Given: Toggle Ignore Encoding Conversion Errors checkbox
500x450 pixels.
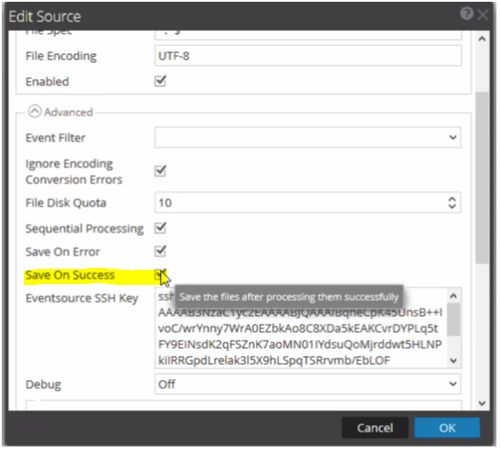Looking at the screenshot, I should pyautogui.click(x=160, y=171).
